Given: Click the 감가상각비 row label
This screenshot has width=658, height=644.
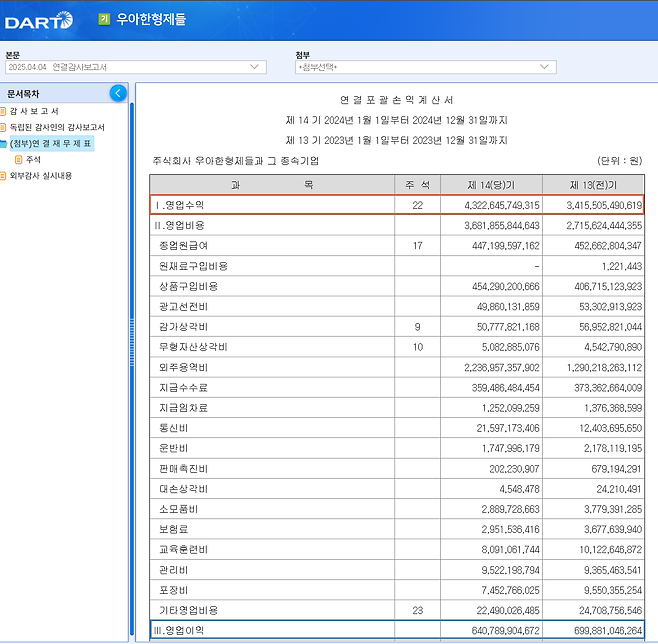Looking at the screenshot, I should pos(183,327).
